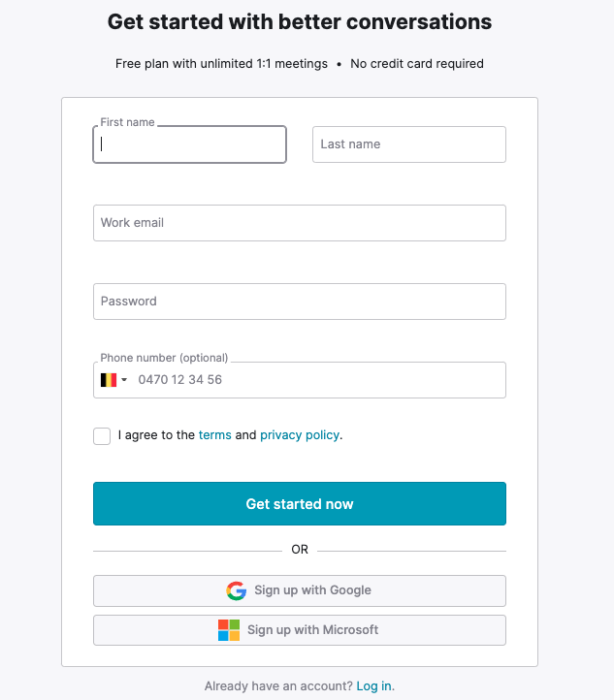Screen dimensions: 614x700
Task: Click the "No credit card required" text
Action: (417, 64)
